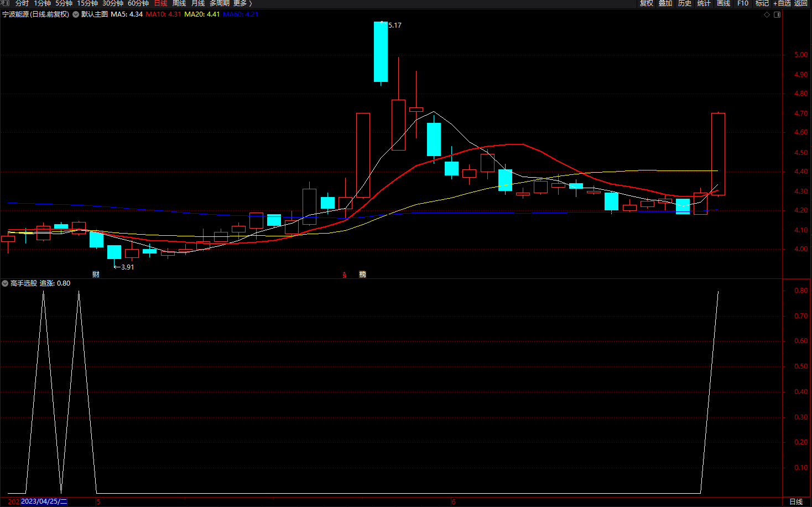
Task: Click the 5.00 price axis label
Action: pyautogui.click(x=801, y=55)
